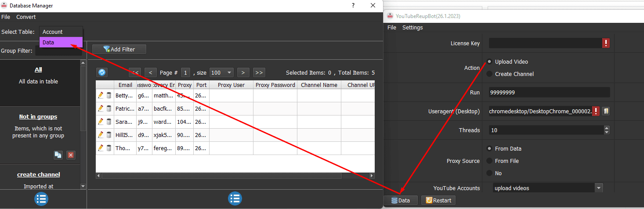Delete the HillI5 row with trash icon

coord(109,135)
